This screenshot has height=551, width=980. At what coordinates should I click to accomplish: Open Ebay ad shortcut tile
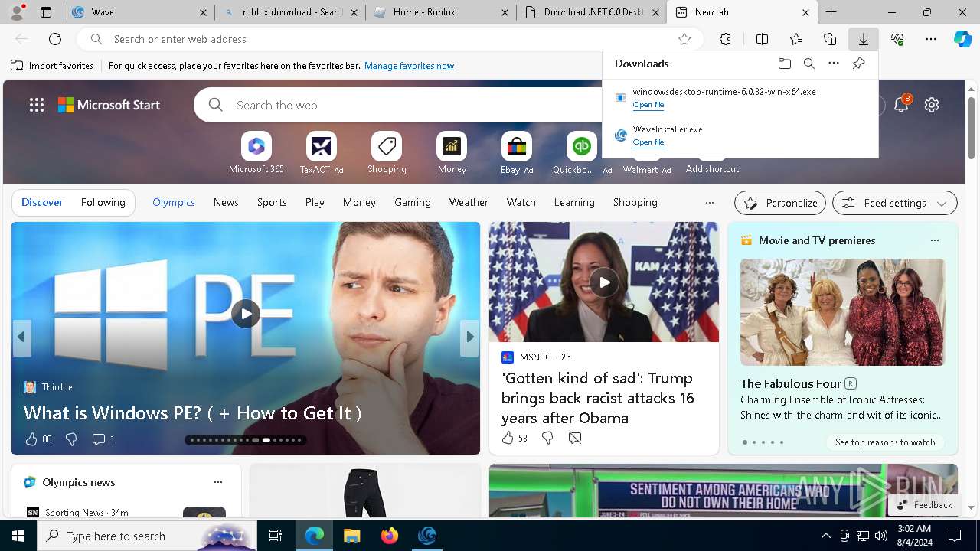point(517,153)
